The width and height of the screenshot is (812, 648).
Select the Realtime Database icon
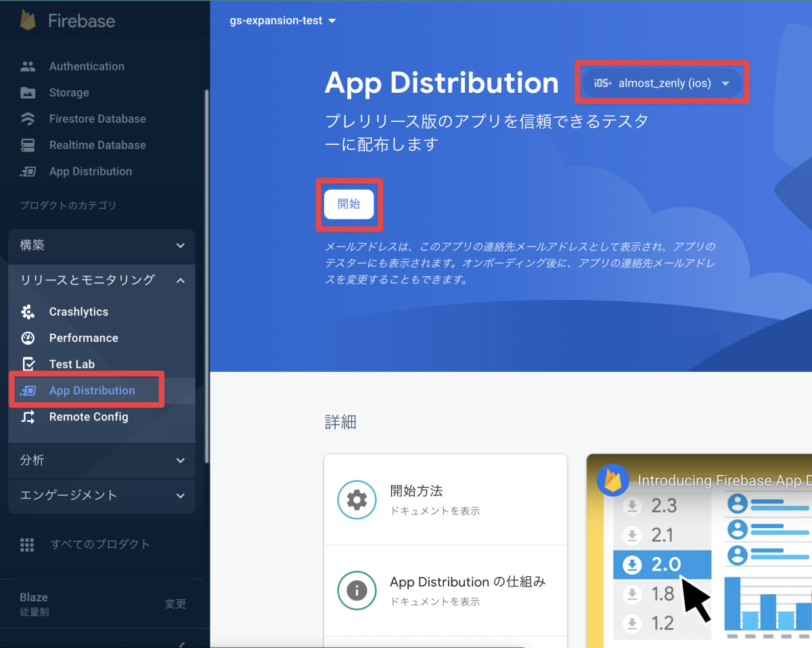click(x=27, y=145)
